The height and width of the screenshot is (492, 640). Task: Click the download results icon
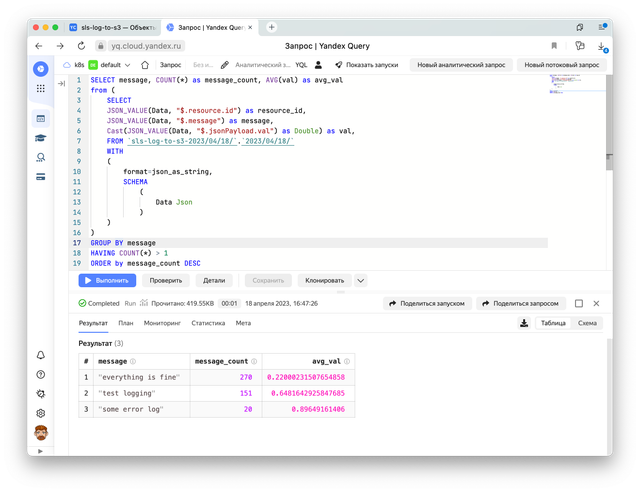(x=524, y=323)
